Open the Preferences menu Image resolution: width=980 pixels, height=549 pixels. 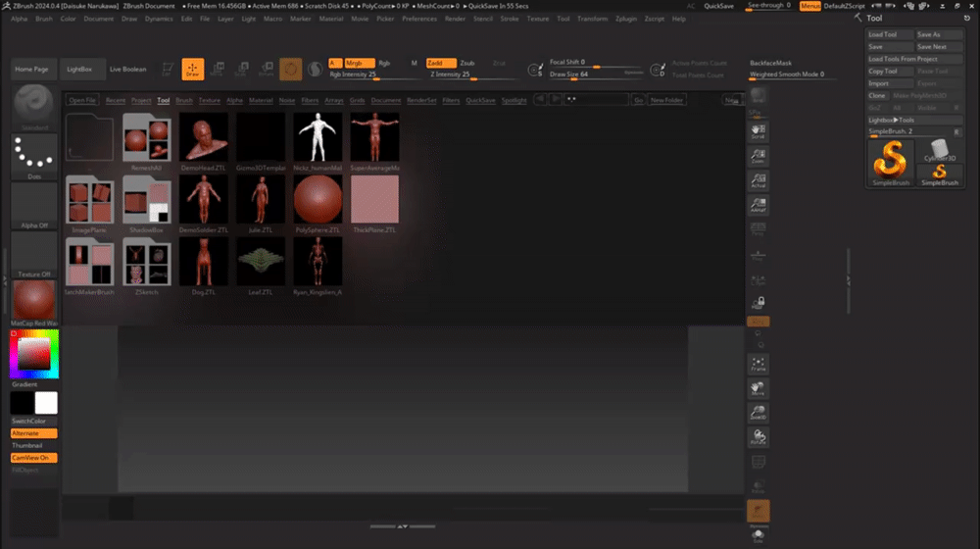click(x=419, y=19)
